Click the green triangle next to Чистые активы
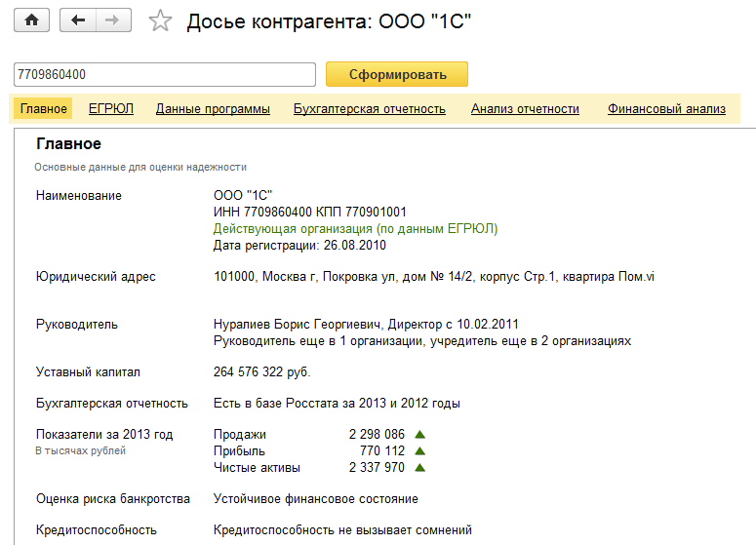The width and height of the screenshot is (756, 545). [x=420, y=467]
